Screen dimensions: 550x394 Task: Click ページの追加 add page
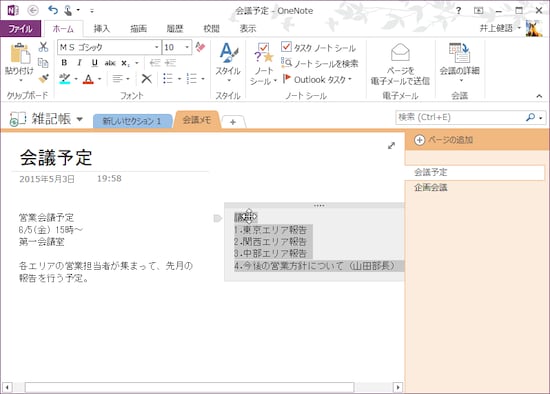tap(443, 140)
